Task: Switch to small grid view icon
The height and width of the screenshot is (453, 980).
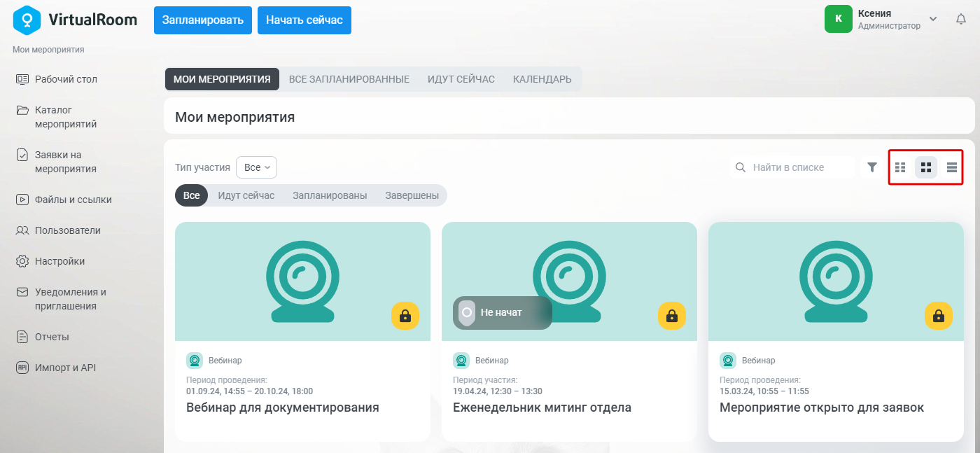Action: (x=900, y=167)
